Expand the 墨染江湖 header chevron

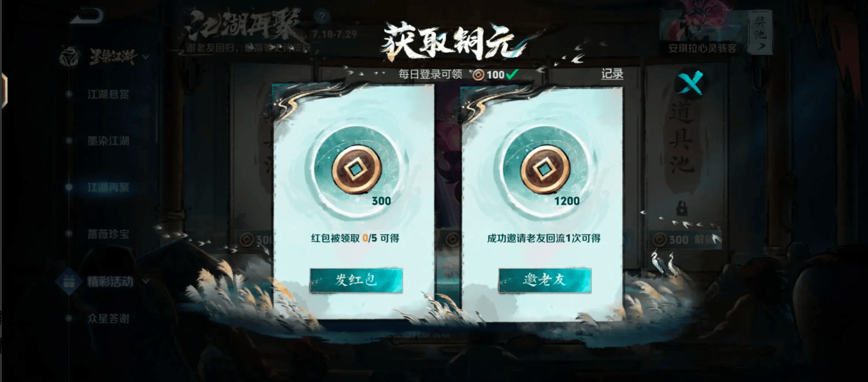pyautogui.click(x=146, y=58)
